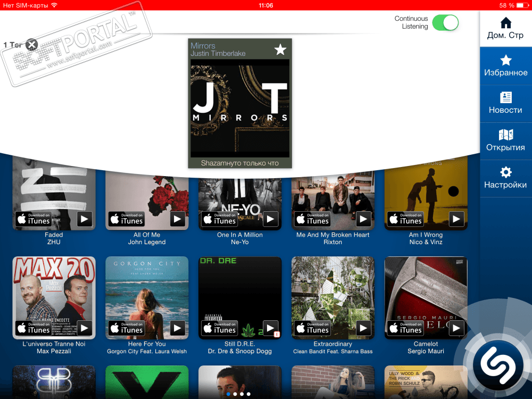
Task: Play preview of Me And My Broken Heart
Action: [363, 219]
